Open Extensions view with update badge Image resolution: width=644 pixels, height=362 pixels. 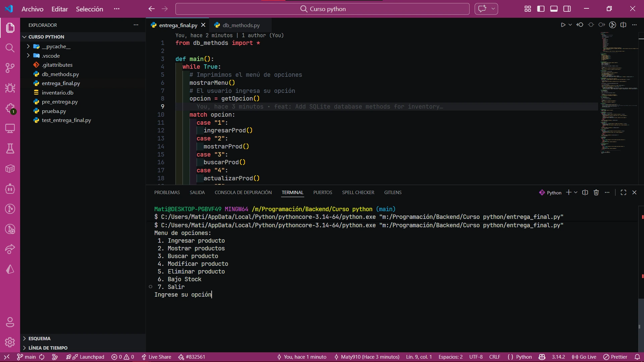10,108
